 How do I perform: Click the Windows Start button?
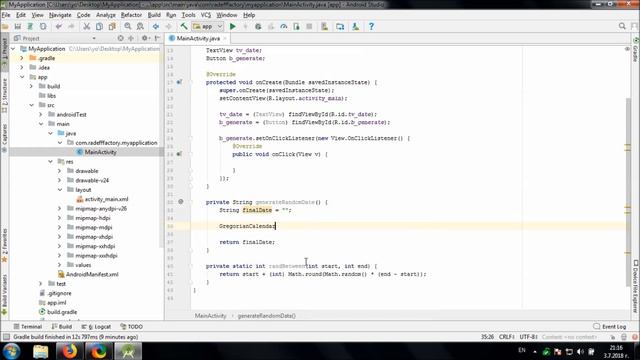pyautogui.click(x=11, y=351)
